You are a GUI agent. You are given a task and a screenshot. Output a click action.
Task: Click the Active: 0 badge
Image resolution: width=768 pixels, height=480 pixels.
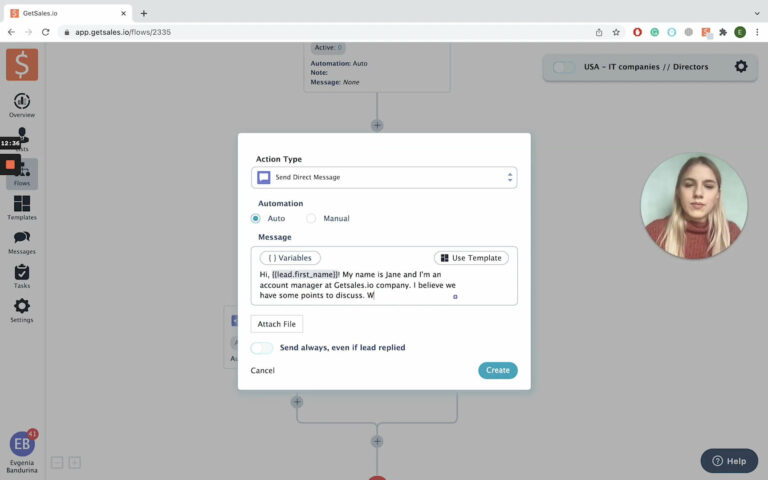click(328, 48)
